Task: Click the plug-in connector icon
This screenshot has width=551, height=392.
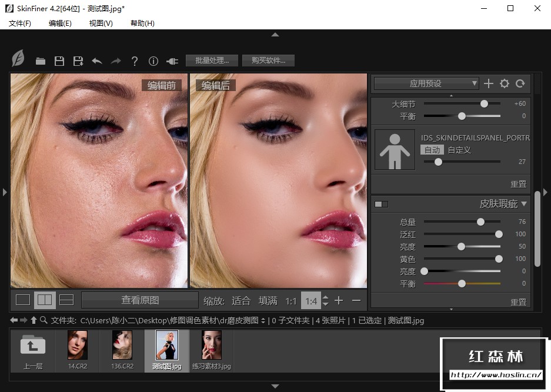Action: pyautogui.click(x=172, y=61)
